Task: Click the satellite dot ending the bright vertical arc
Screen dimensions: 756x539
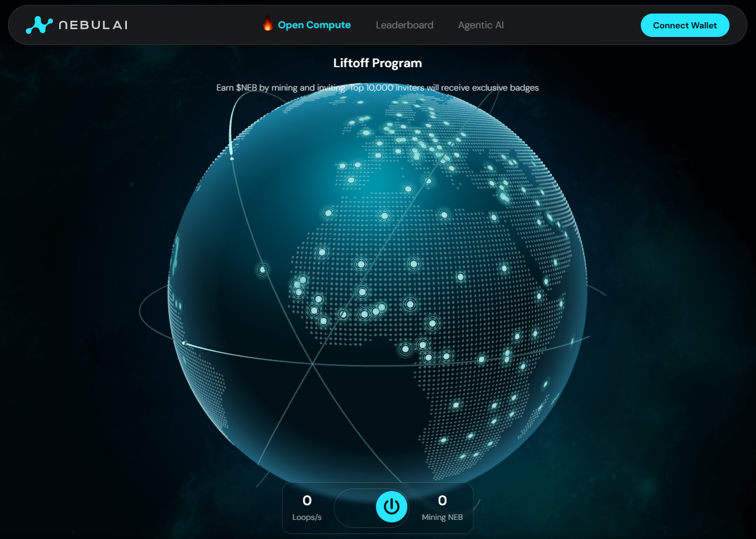Action: tap(232, 158)
